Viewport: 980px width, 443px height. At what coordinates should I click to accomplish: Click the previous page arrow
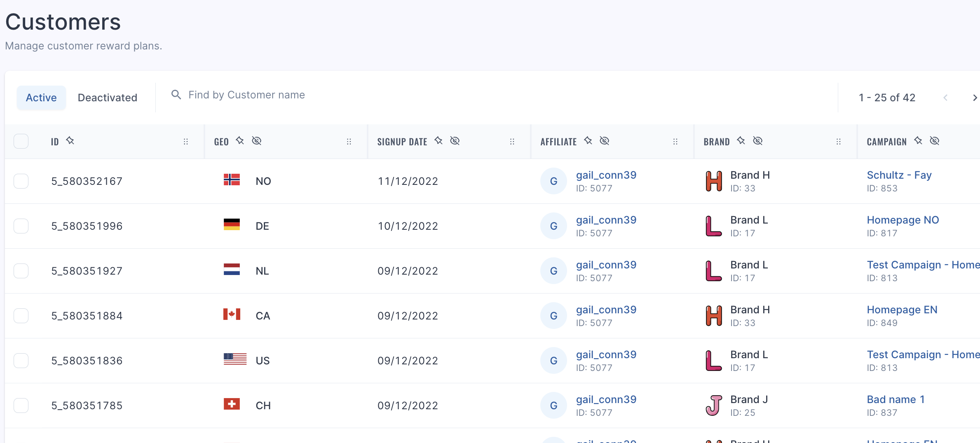945,98
